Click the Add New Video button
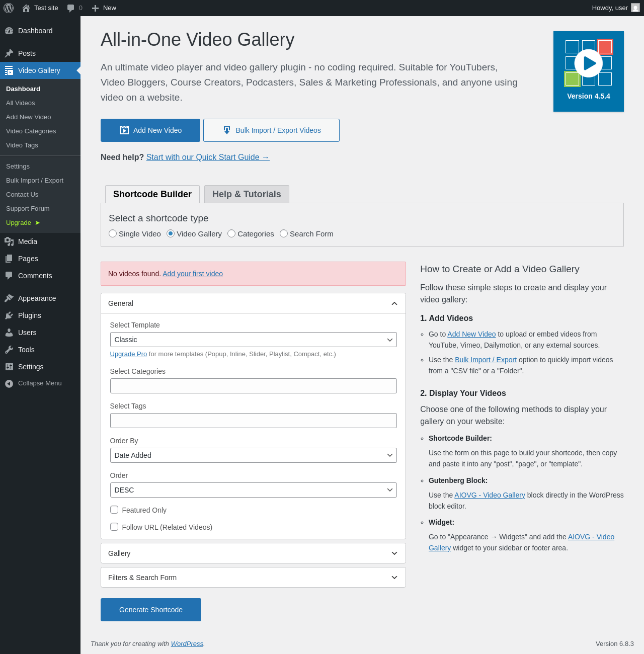Screen dimensions: 644x654 tap(150, 130)
